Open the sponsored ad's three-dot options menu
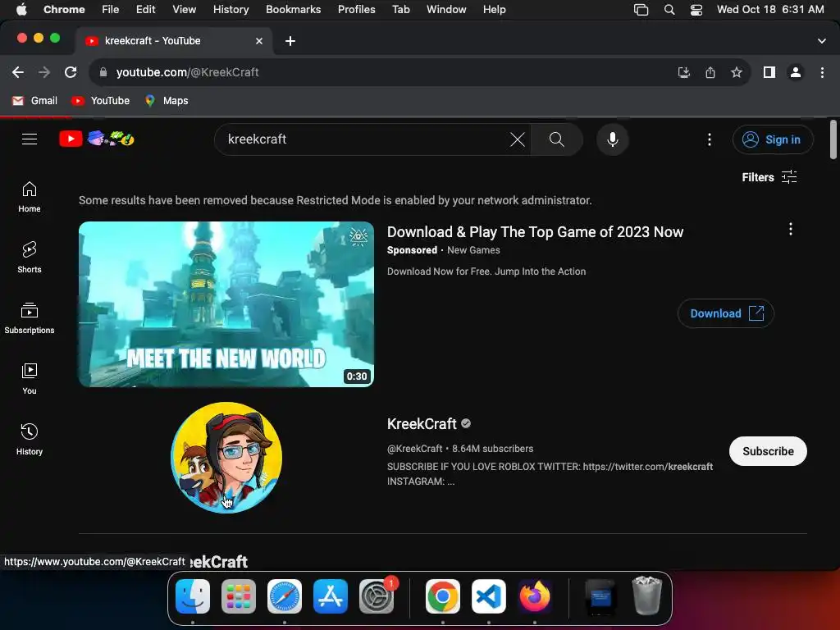Image resolution: width=840 pixels, height=630 pixels. pos(790,230)
